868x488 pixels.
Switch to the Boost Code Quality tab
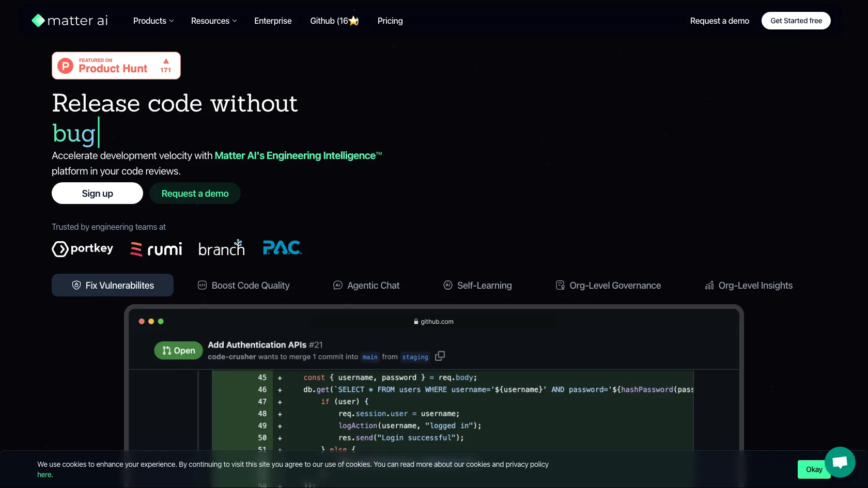(244, 285)
